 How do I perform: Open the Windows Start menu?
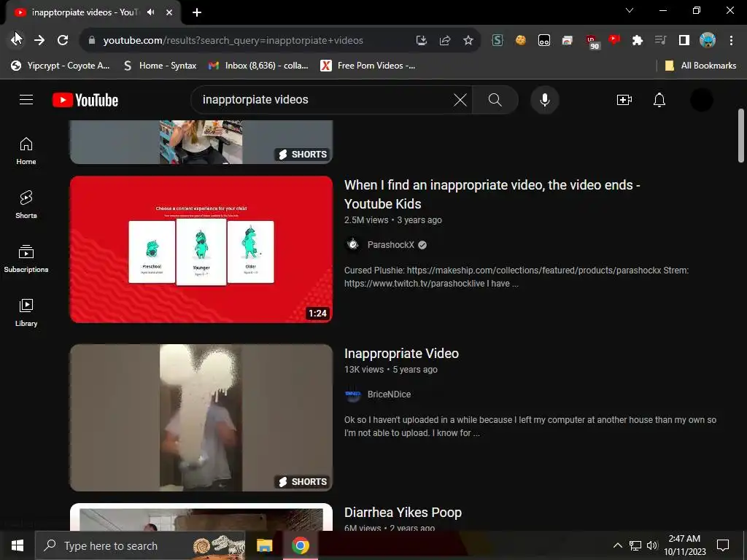[18, 545]
